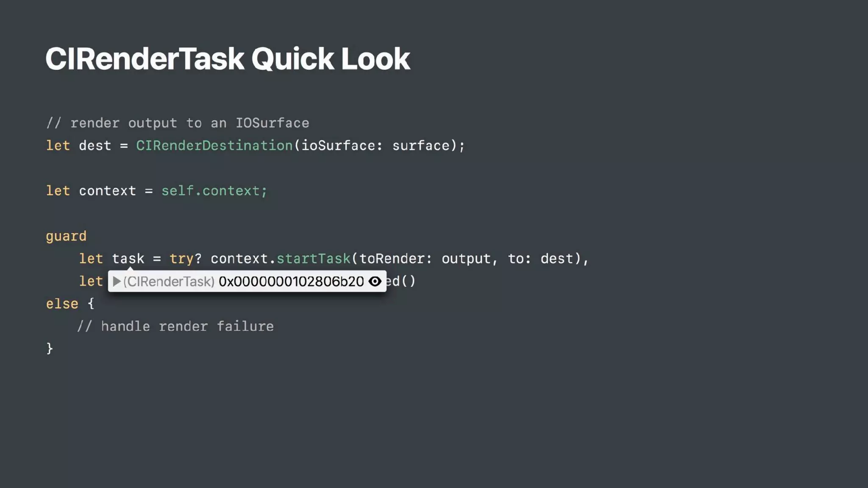Image resolution: width=868 pixels, height=488 pixels.
Task: Click the 'output' argument of startTask
Action: 466,258
